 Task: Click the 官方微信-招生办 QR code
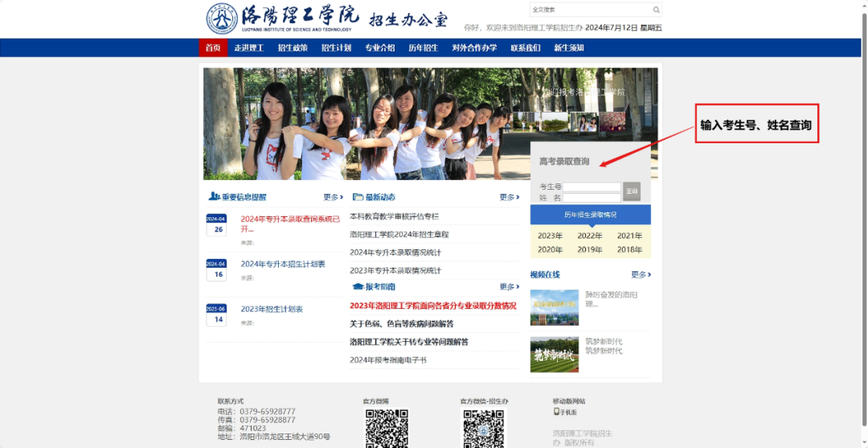pos(484,429)
